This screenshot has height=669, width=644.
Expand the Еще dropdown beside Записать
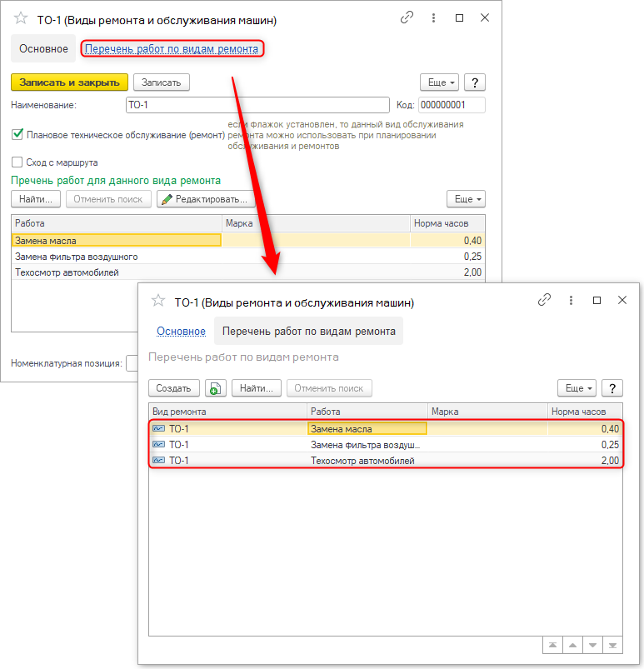[441, 82]
